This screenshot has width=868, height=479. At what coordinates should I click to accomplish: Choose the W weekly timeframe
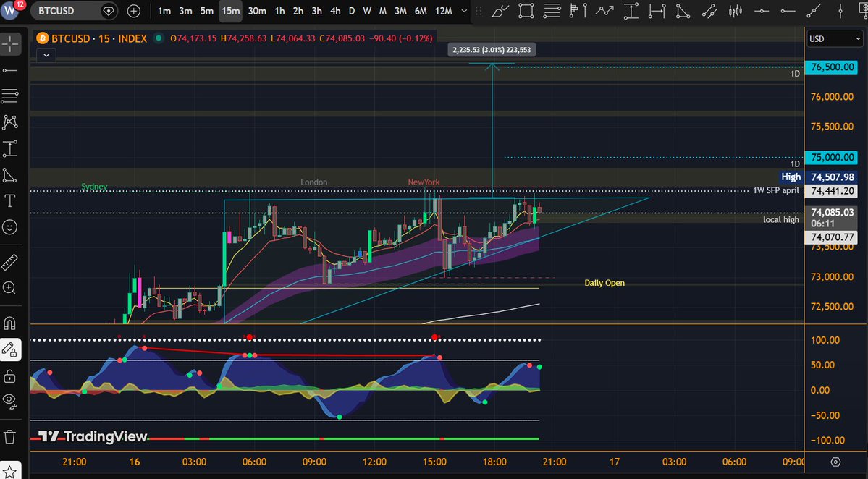[x=367, y=11]
